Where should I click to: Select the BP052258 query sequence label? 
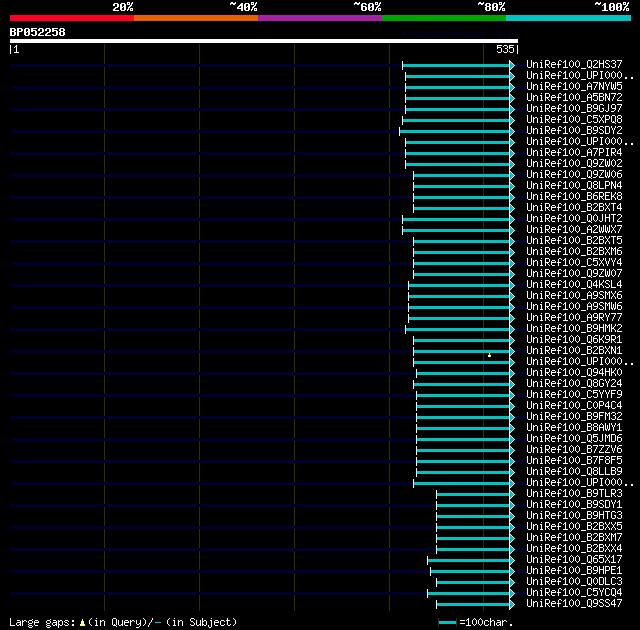tap(38, 32)
